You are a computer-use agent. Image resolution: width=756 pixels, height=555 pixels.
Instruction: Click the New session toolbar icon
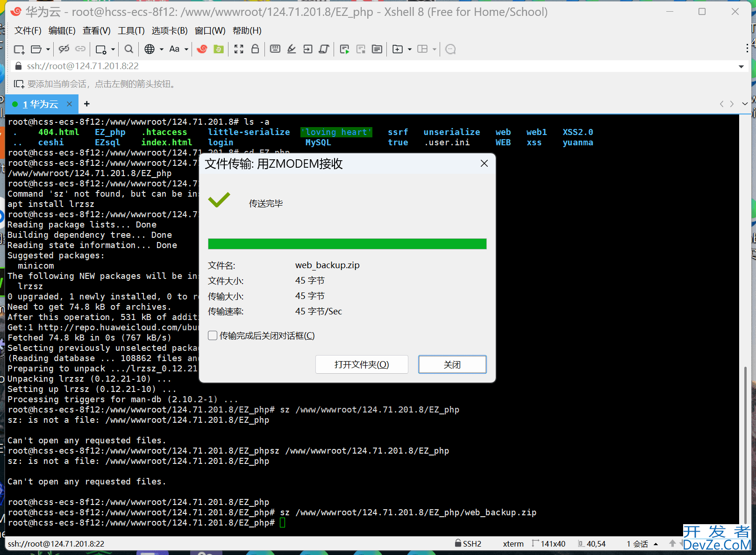pyautogui.click(x=19, y=49)
